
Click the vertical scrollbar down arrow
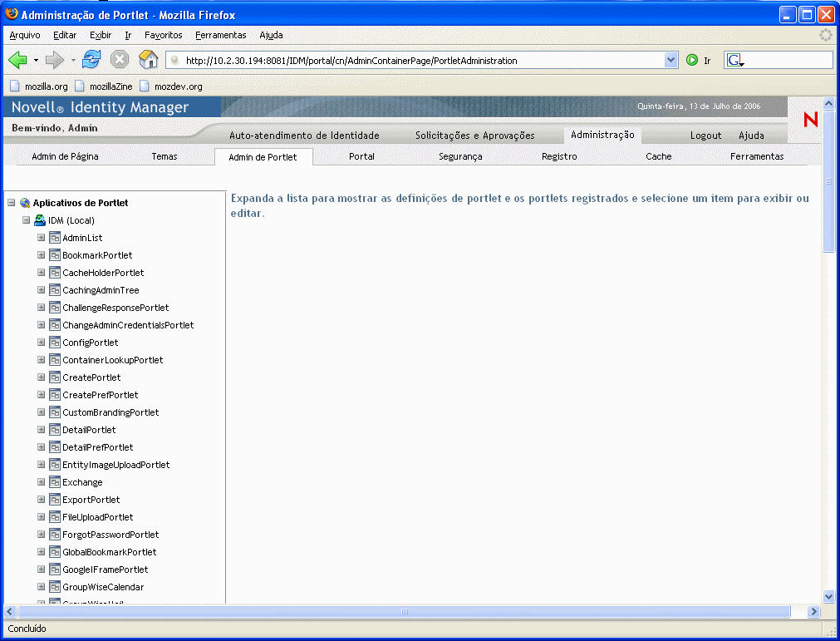click(828, 596)
